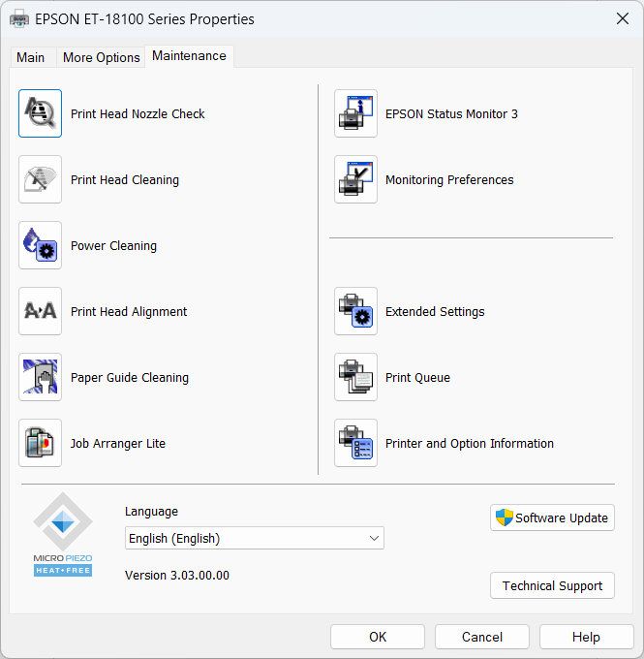Start Print Head Cleaning via its icon
Viewport: 644px width, 659px height.
40,179
